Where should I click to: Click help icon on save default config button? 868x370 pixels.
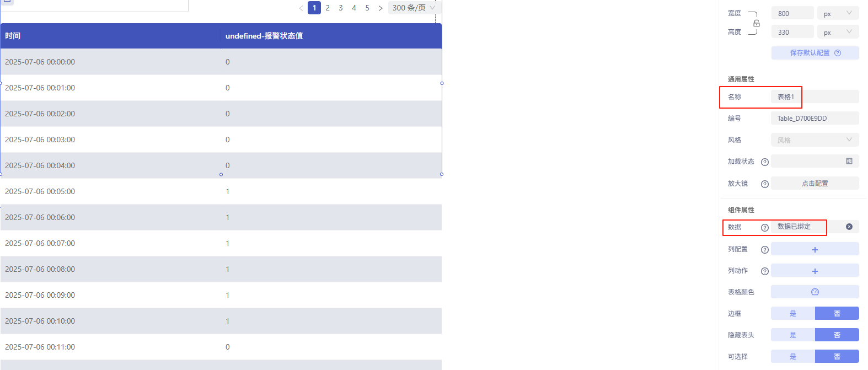click(x=838, y=53)
